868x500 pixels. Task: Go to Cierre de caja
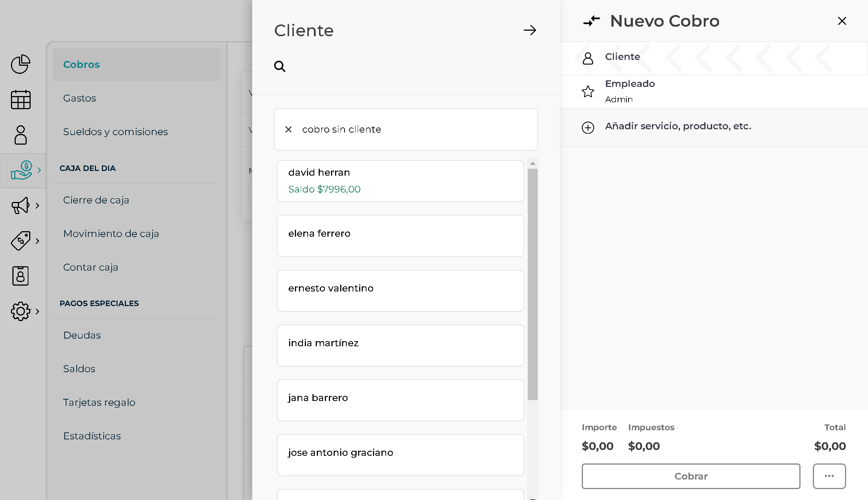pos(96,200)
